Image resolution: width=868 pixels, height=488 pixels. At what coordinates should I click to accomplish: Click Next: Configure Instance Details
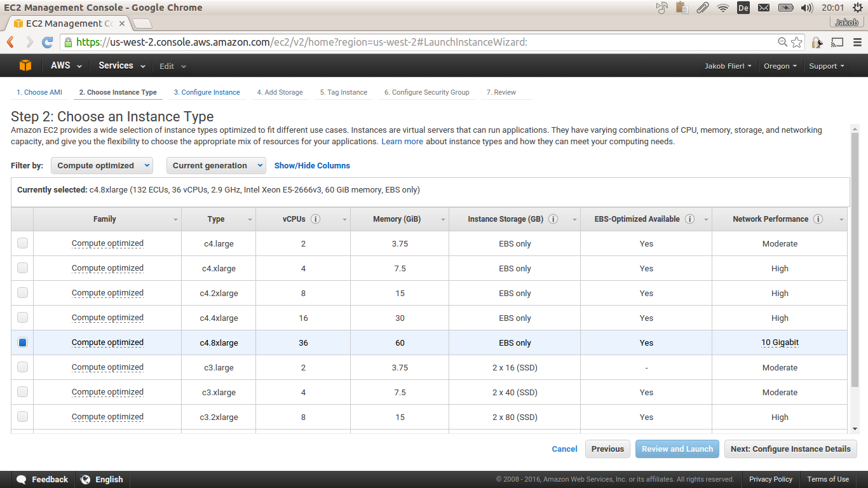[790, 449]
